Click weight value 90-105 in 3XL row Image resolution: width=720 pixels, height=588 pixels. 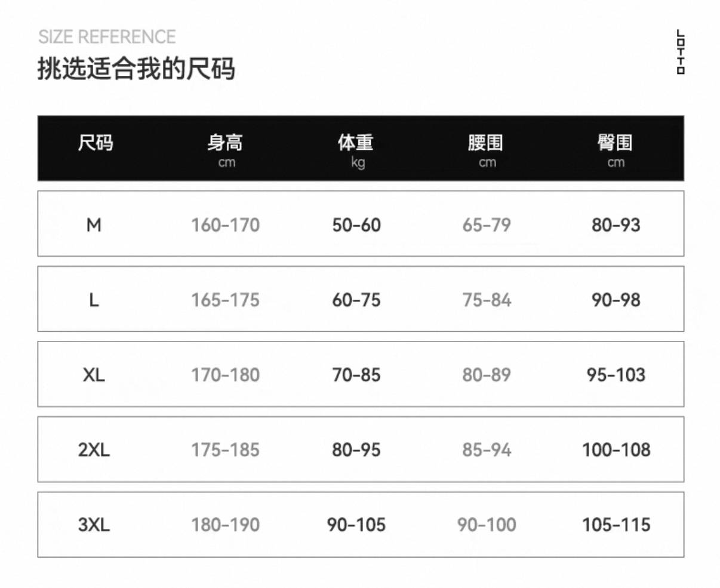point(356,525)
